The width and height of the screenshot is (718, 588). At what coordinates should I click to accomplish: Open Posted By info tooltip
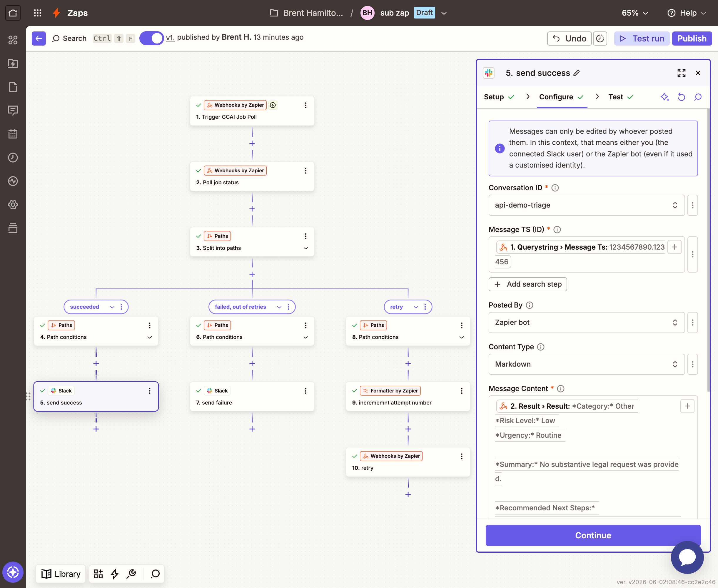(530, 305)
